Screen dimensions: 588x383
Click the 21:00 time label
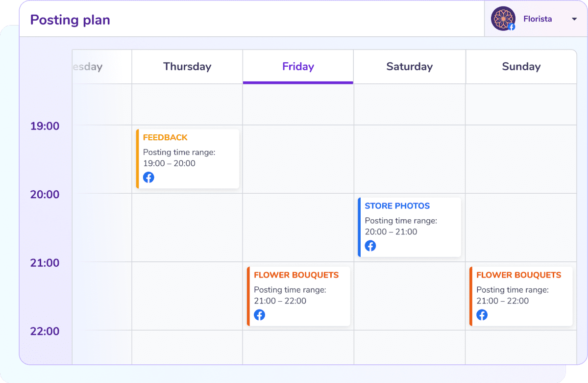45,263
